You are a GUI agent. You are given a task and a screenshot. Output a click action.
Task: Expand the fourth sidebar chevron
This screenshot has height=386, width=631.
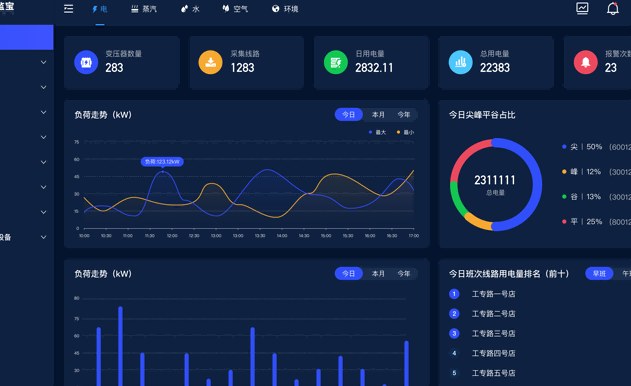tap(43, 137)
